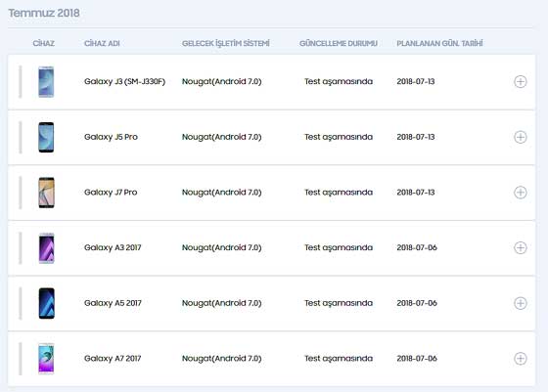Viewport: 548px width, 392px height.
Task: Select the device name Galaxy A5 2017
Action: (x=113, y=303)
